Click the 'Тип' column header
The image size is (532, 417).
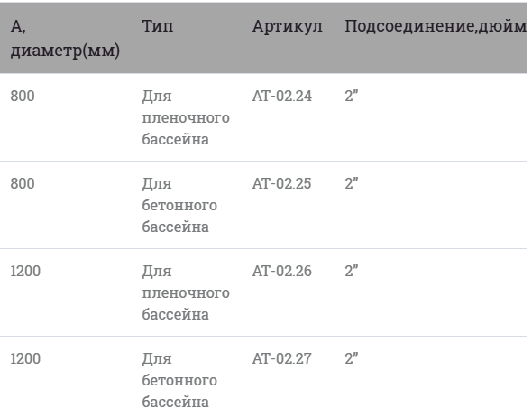click(158, 26)
